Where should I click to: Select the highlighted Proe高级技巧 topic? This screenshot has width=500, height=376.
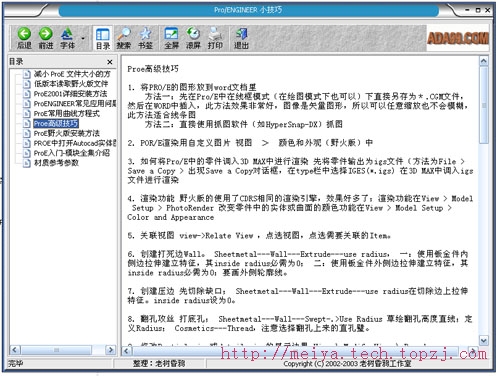point(56,124)
